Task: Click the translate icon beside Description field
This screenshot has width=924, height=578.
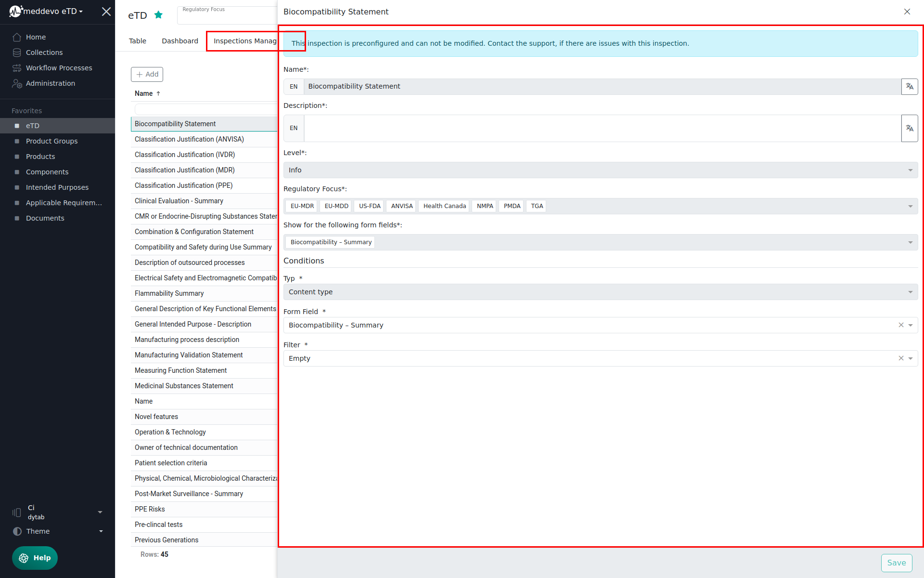Action: tap(909, 128)
